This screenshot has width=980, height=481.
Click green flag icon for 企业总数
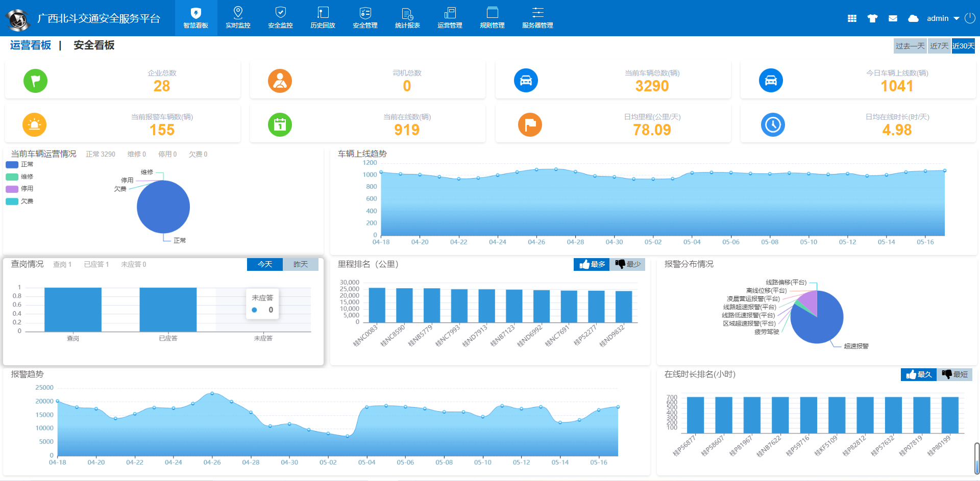tap(35, 81)
